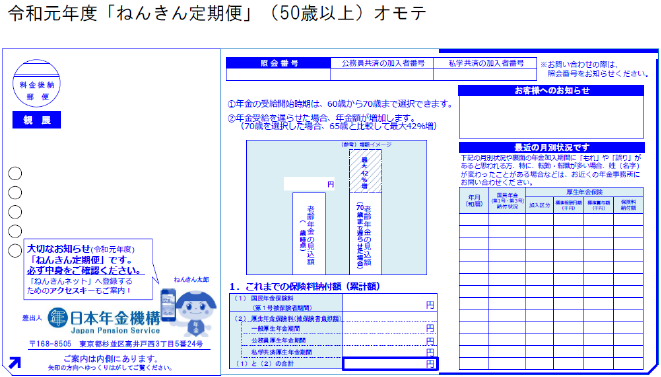Click the blank field under 照会番号
This screenshot has width=661, height=377.
pyautogui.click(x=279, y=74)
